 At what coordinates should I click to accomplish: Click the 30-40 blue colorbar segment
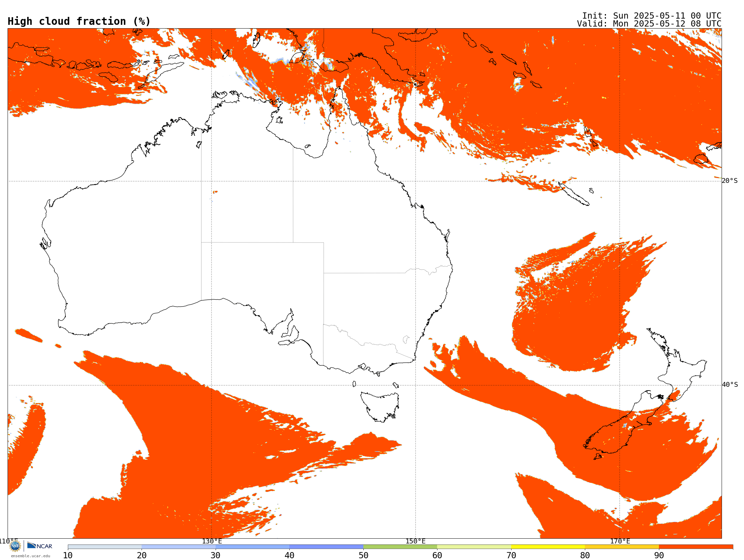(x=252, y=547)
